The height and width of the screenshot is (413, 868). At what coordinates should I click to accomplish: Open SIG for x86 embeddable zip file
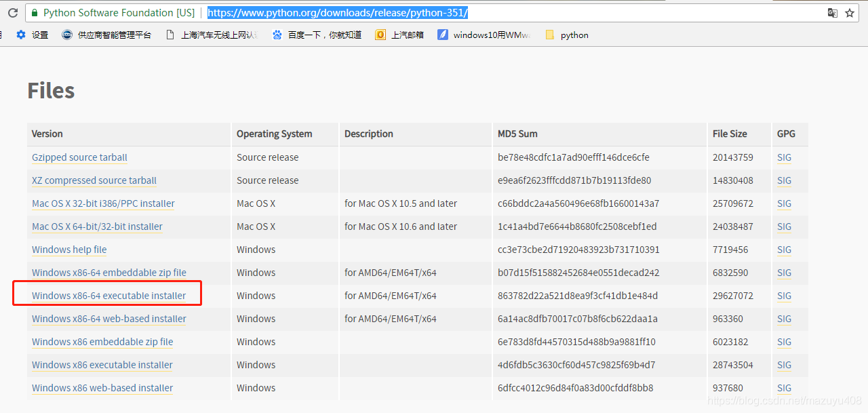pos(784,342)
